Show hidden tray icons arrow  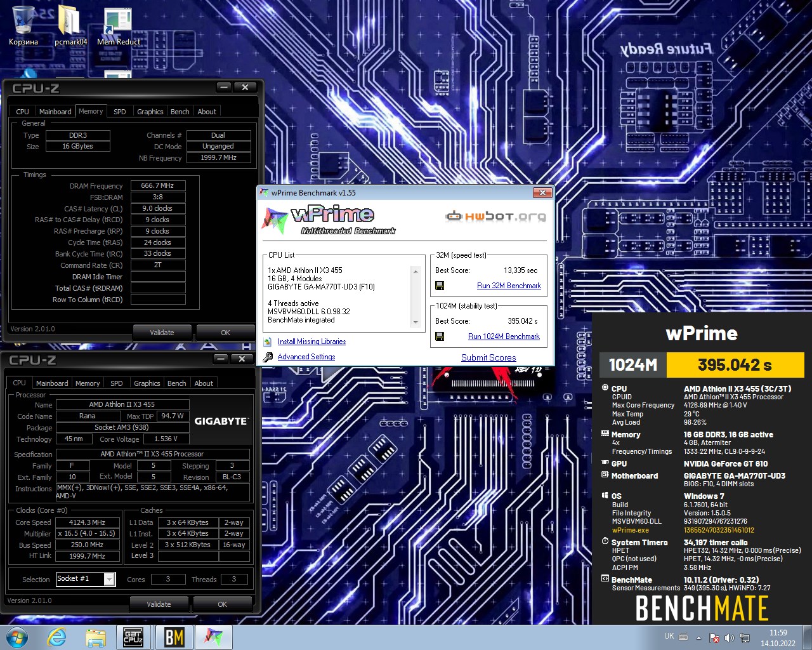click(698, 638)
